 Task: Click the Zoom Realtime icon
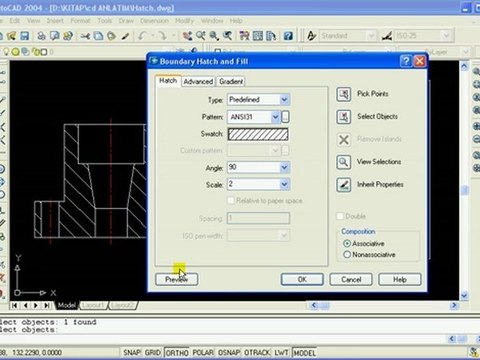(201, 36)
